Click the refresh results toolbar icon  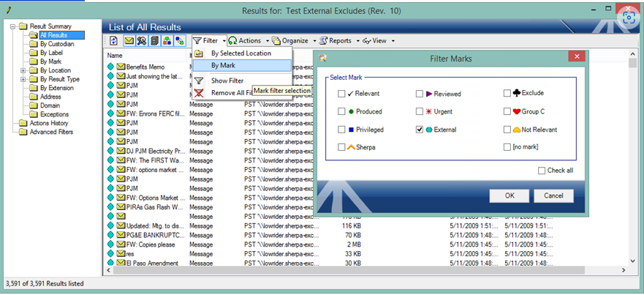pos(113,41)
